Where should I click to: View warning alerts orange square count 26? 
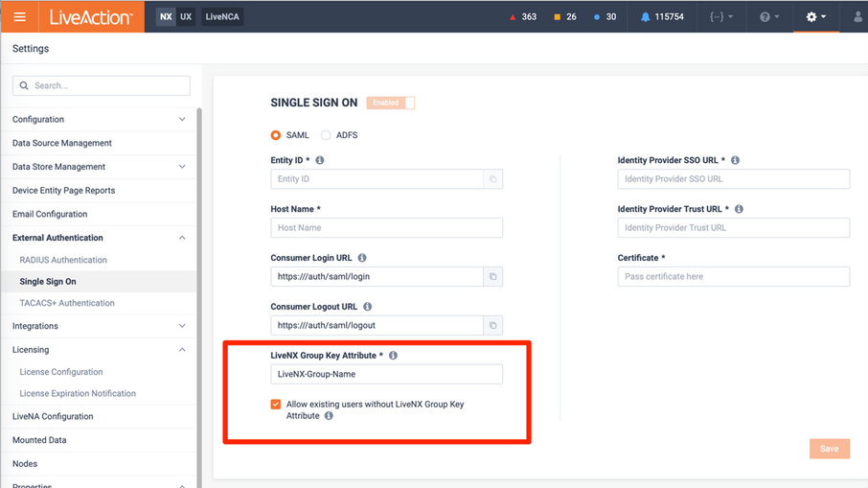tap(565, 17)
